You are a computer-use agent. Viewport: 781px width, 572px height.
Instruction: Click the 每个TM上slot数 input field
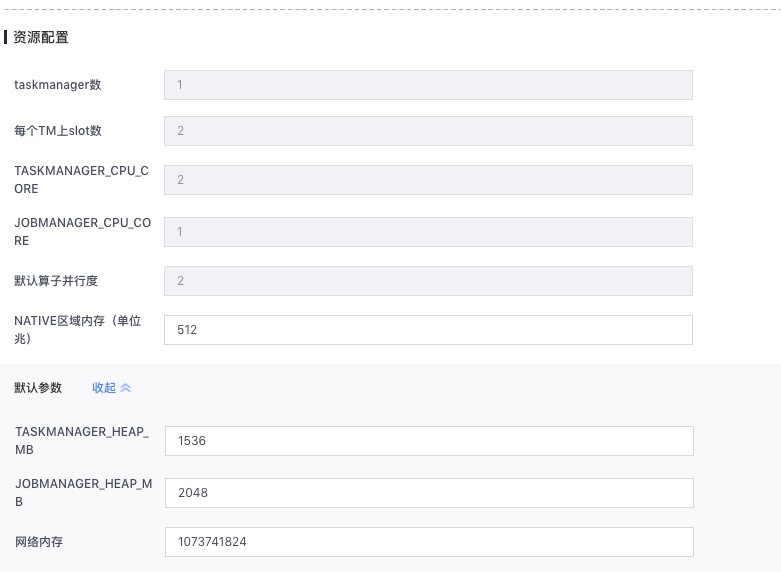(x=428, y=131)
